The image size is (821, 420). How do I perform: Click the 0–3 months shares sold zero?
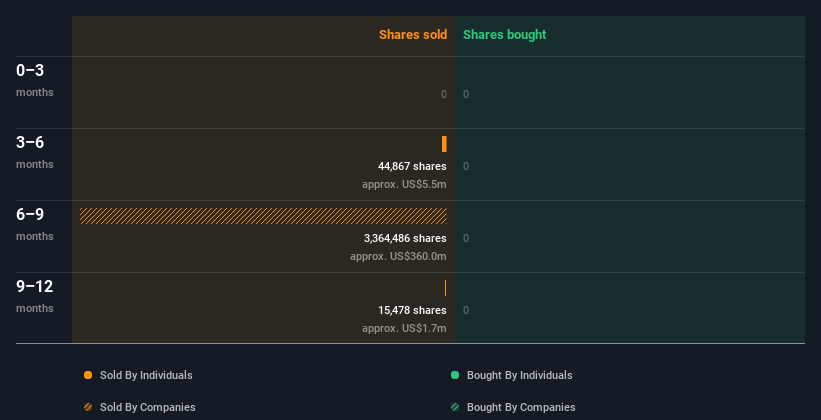coord(444,94)
